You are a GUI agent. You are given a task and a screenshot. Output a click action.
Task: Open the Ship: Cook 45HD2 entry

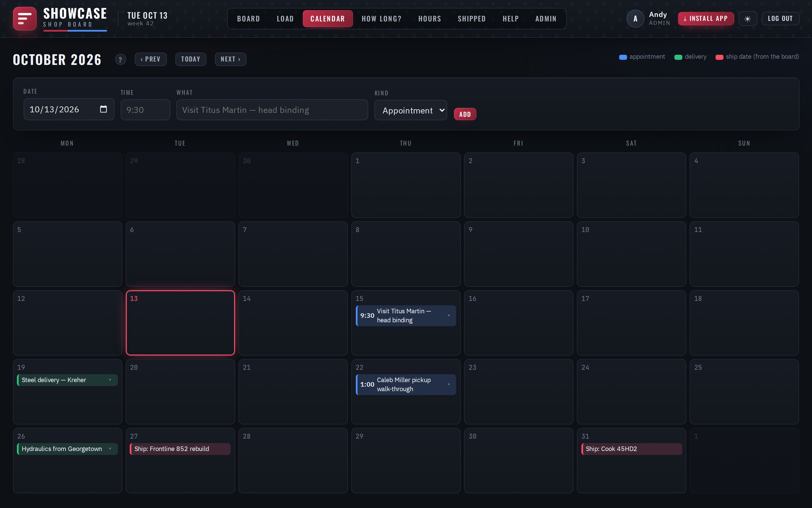[x=632, y=449]
